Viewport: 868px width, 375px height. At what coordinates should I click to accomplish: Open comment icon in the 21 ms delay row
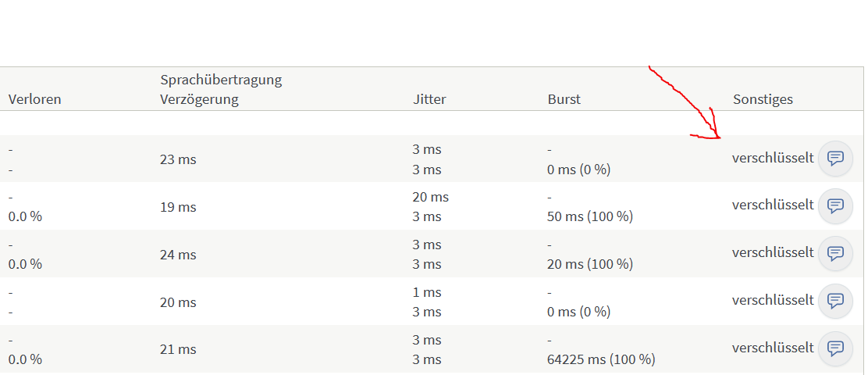tap(835, 349)
